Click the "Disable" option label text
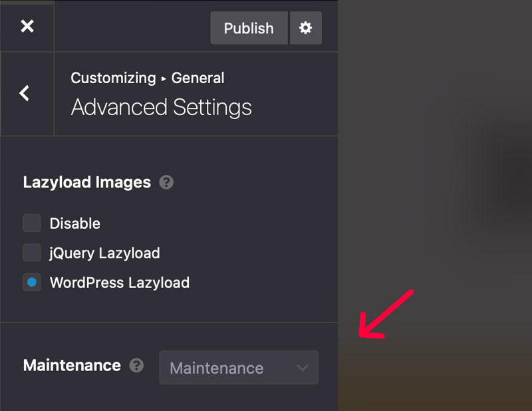Screen dimensions: 532x411 pos(75,223)
